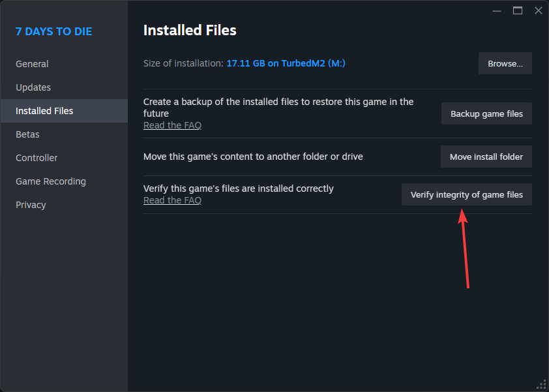Switch to the Updates section
The image size is (549, 392).
click(33, 87)
